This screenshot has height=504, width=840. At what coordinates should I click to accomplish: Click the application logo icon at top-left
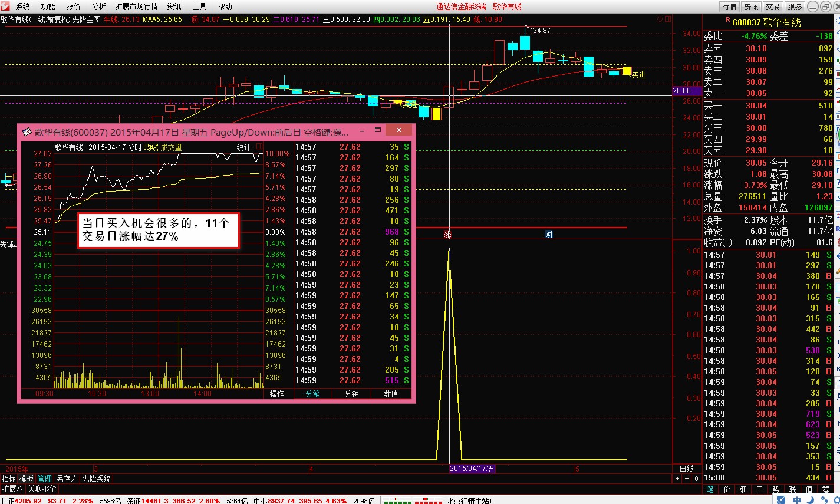point(5,6)
